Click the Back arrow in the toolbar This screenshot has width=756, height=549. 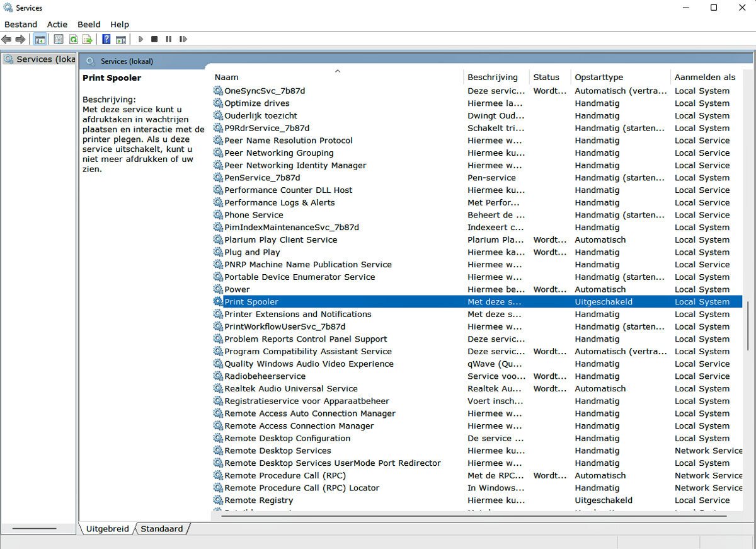pyautogui.click(x=7, y=39)
